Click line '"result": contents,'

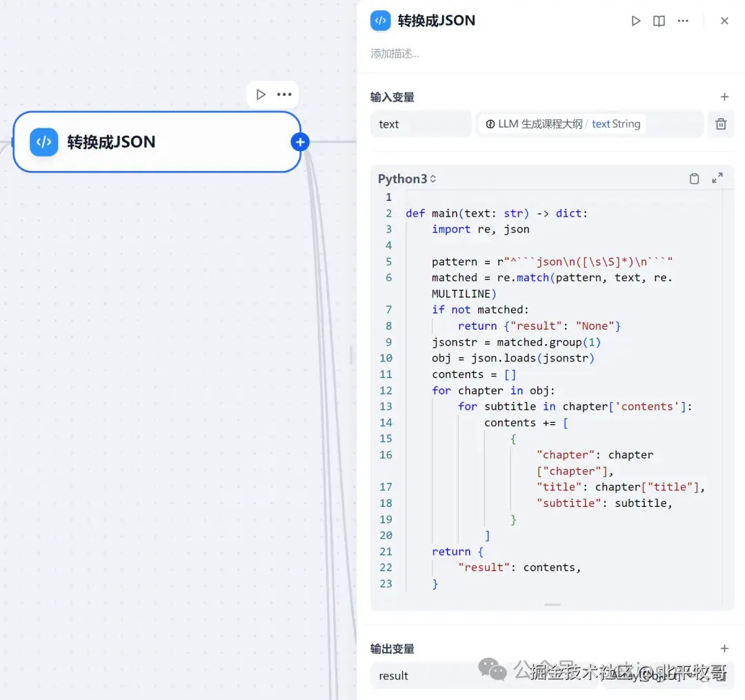[519, 567]
